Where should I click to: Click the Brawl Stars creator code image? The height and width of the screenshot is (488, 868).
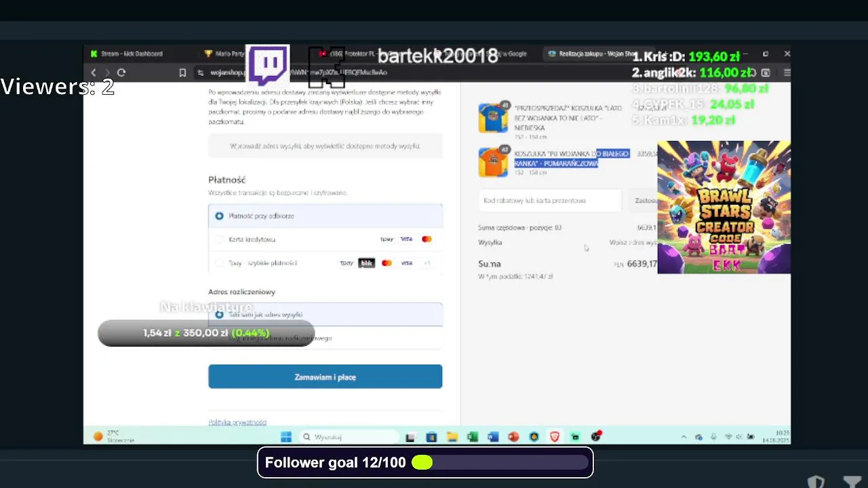click(x=724, y=207)
